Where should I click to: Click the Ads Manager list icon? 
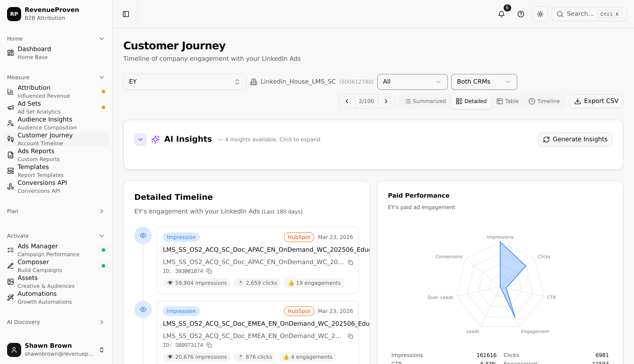[x=11, y=250]
